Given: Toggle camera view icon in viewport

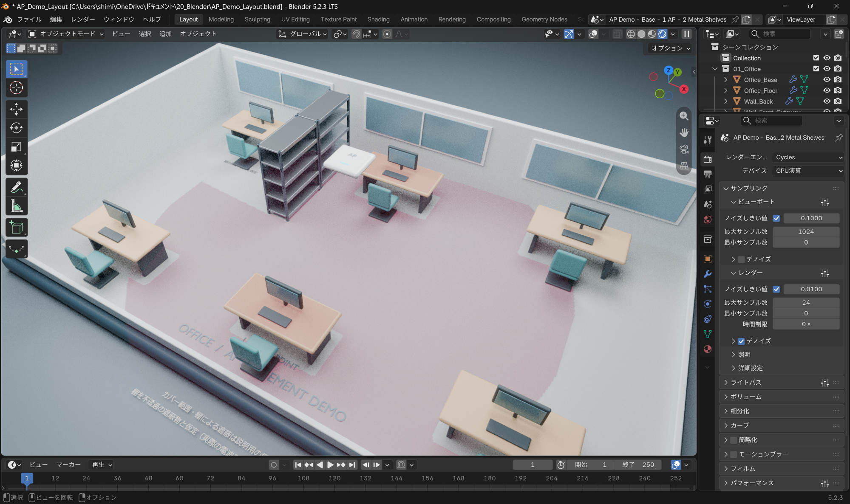Looking at the screenshot, I should coord(684,149).
